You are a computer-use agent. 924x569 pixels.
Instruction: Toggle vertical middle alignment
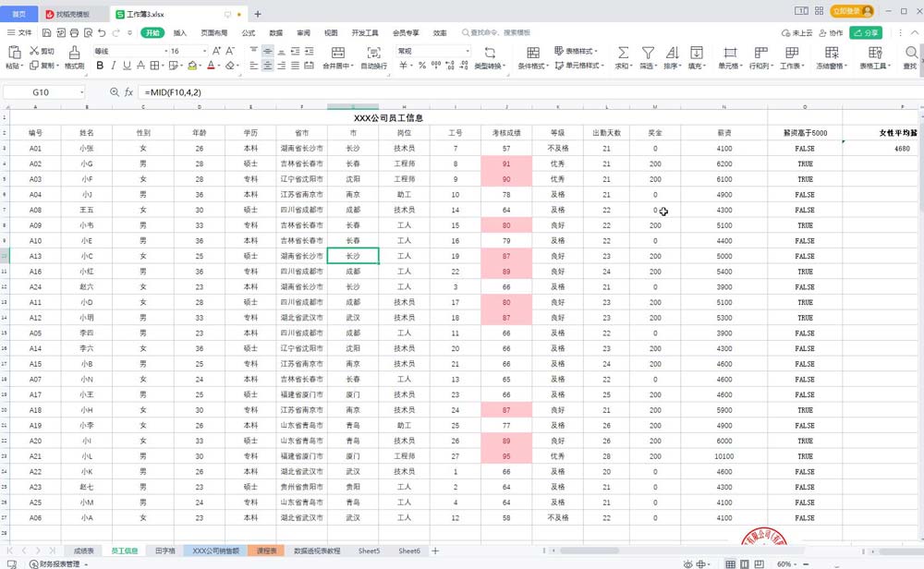268,51
